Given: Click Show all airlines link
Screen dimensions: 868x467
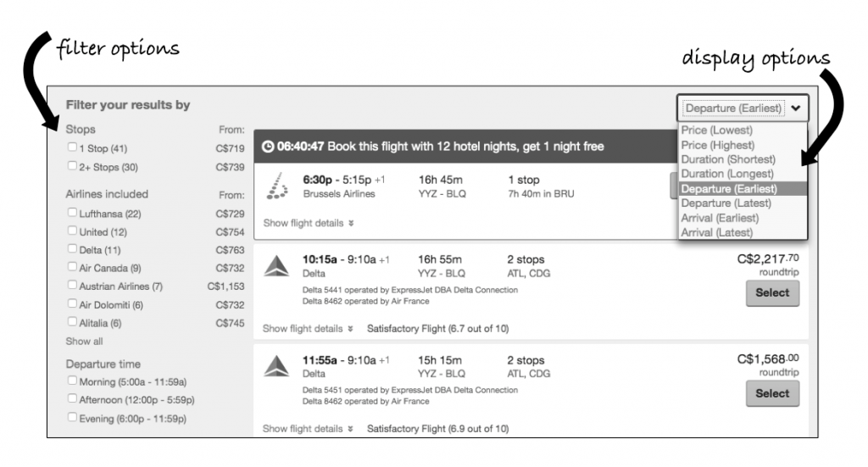Looking at the screenshot, I should (84, 342).
